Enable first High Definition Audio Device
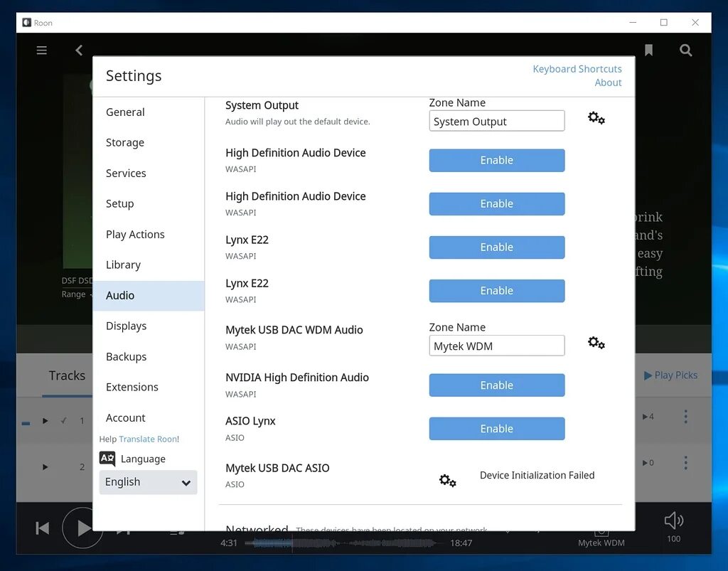 [x=496, y=160]
